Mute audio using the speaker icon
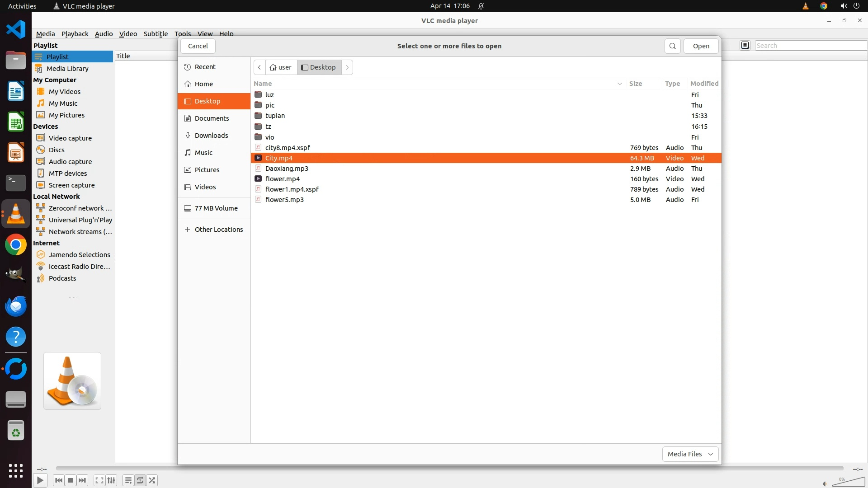The width and height of the screenshot is (868, 488). pyautogui.click(x=824, y=484)
